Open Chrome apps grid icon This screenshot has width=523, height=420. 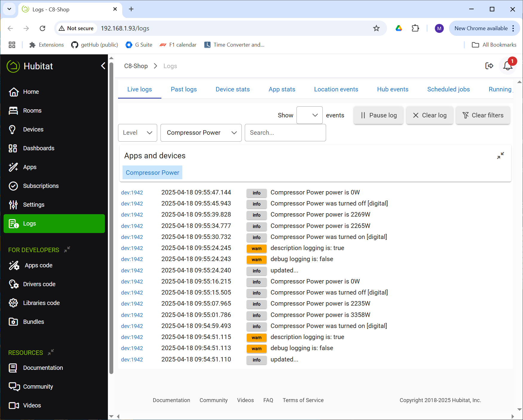[x=12, y=45]
